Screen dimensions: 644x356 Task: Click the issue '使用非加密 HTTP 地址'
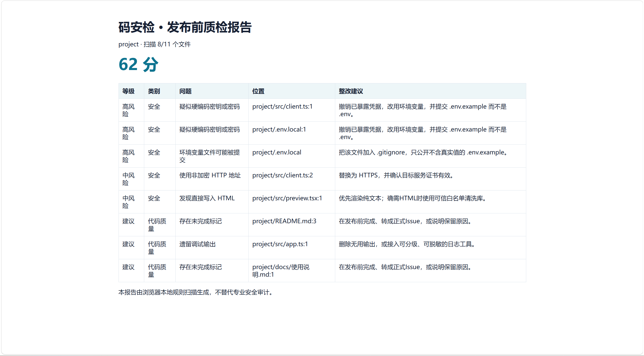210,175
